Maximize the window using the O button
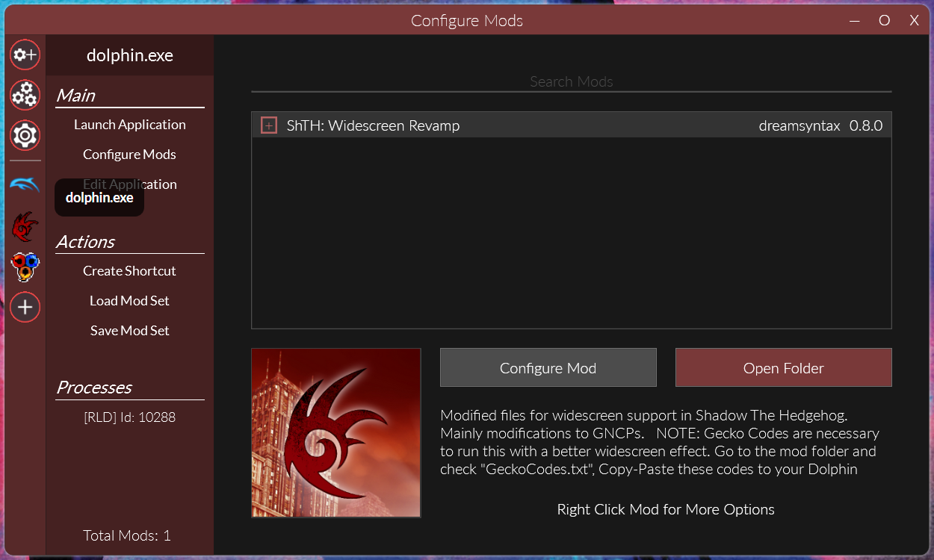 tap(885, 21)
